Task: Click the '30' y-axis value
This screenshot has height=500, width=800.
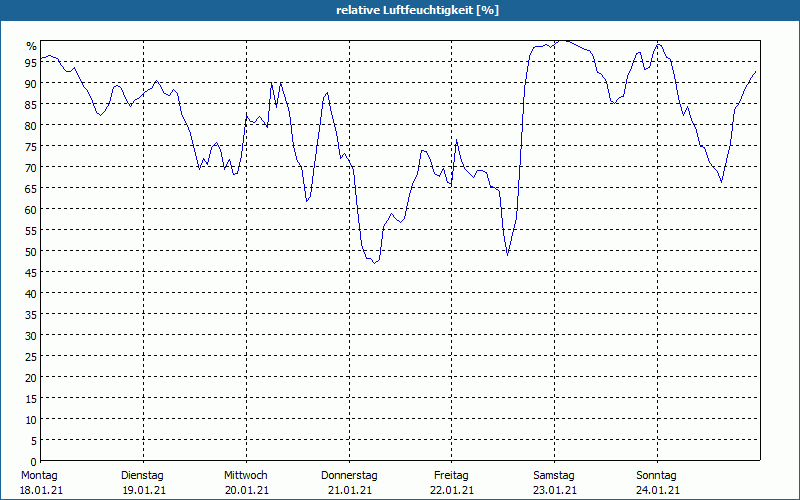Action: coord(31,336)
